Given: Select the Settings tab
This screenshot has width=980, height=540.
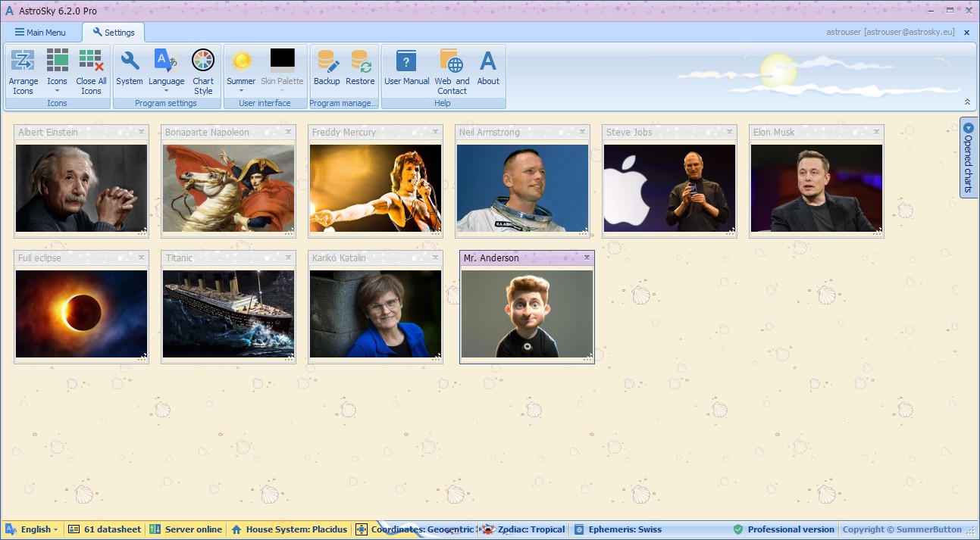Looking at the screenshot, I should tap(114, 33).
